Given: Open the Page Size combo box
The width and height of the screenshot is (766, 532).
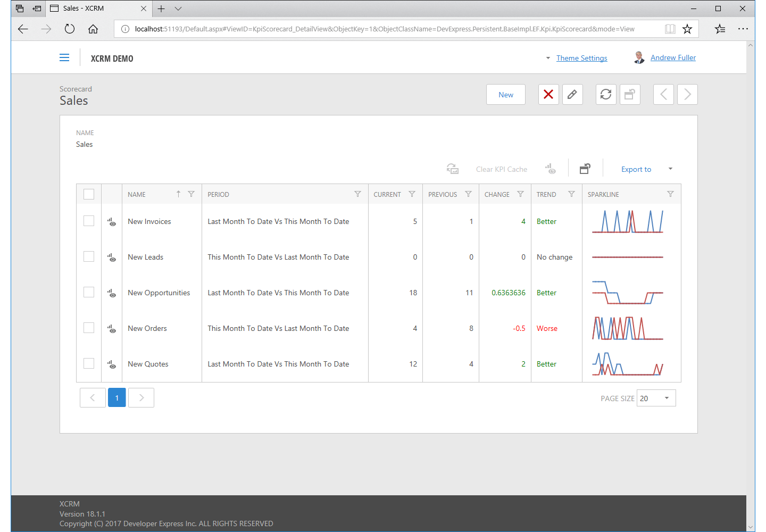Looking at the screenshot, I should pos(667,398).
